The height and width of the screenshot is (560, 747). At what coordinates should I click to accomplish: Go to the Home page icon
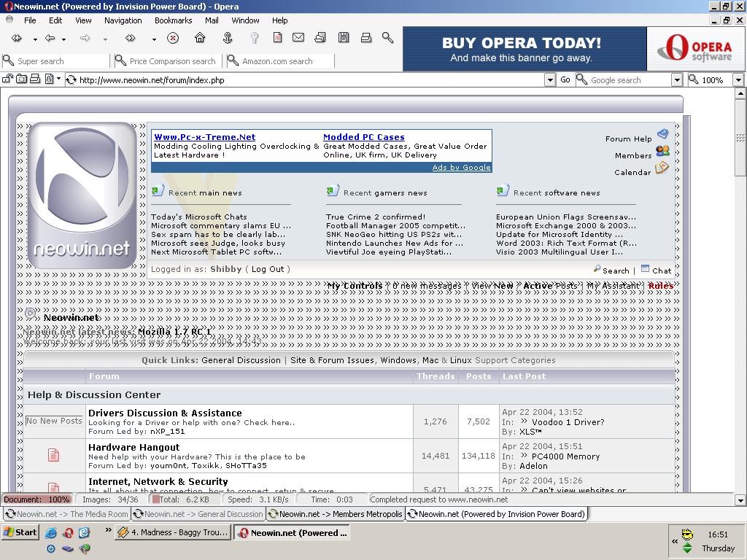200,38
